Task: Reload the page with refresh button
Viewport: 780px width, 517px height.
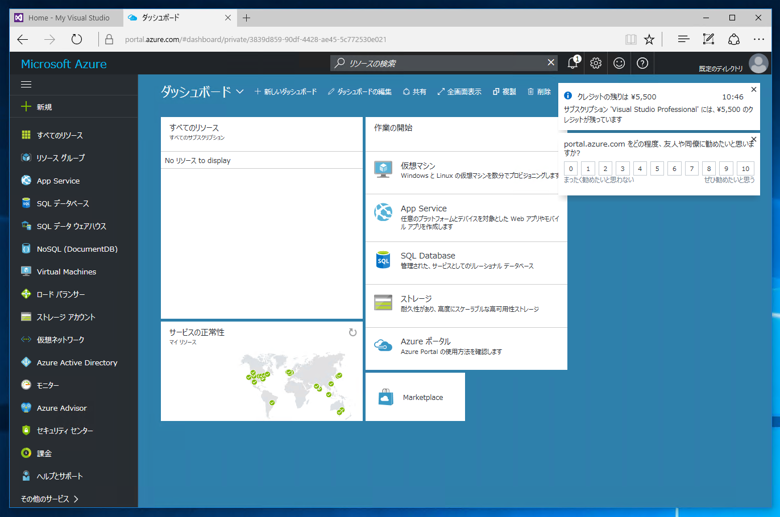Action: 76,39
